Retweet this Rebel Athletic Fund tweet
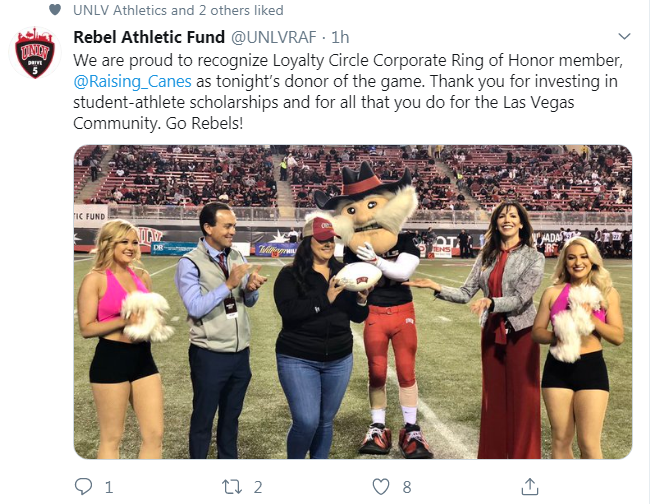This screenshot has height=504, width=657. tap(232, 487)
